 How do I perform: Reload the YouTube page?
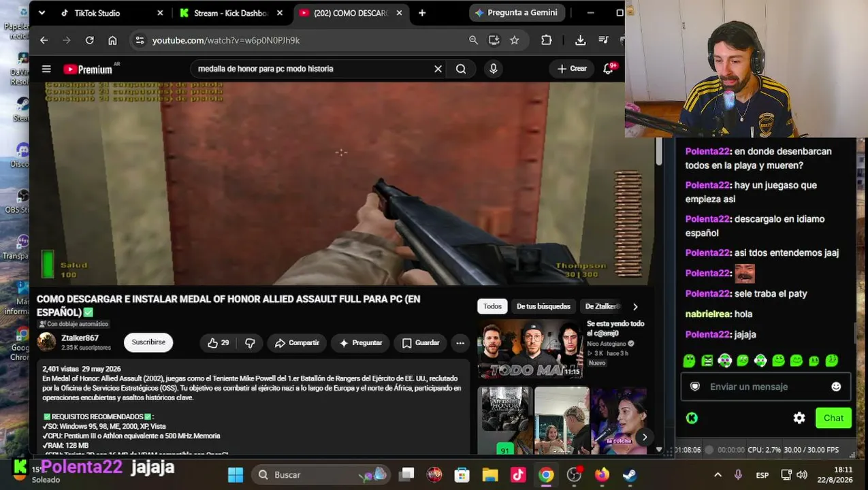pos(89,40)
